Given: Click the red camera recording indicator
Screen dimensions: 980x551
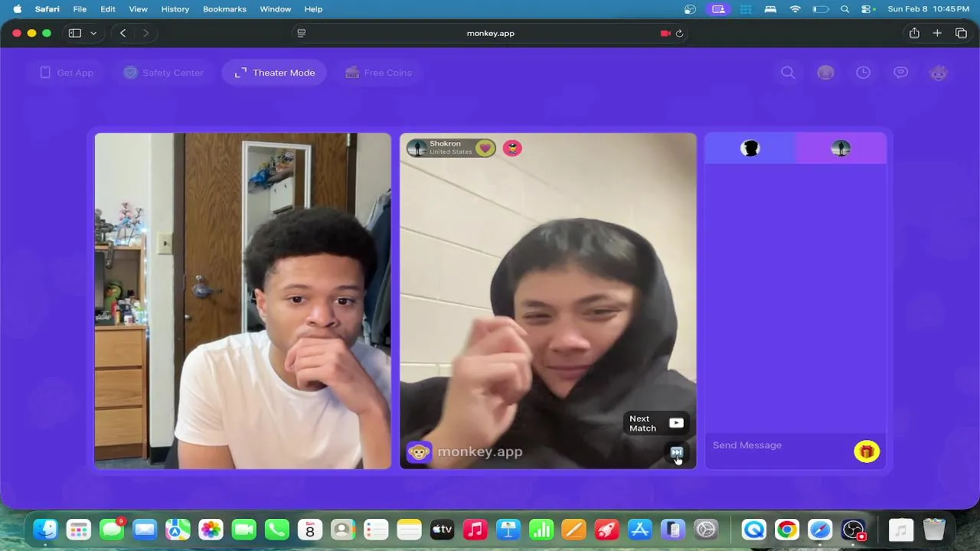Looking at the screenshot, I should pyautogui.click(x=665, y=33).
